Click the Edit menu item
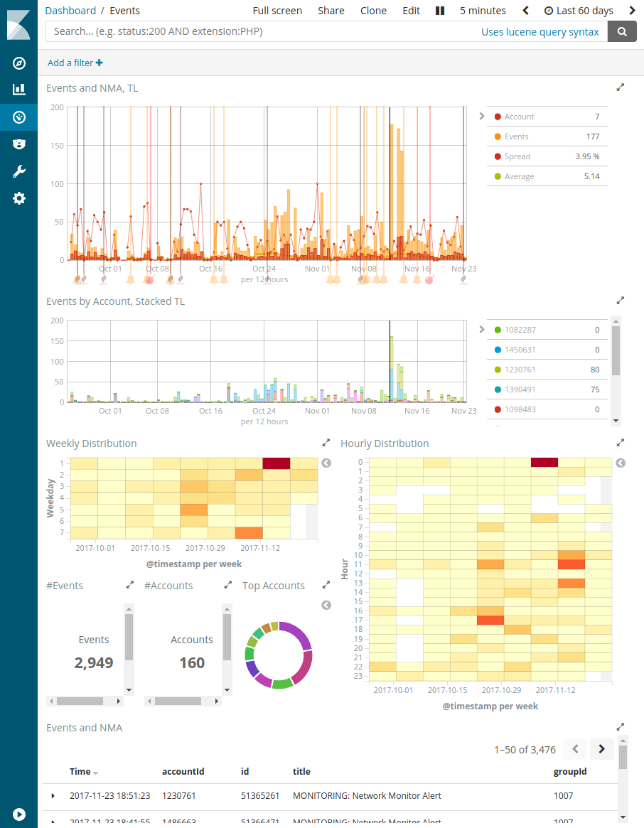This screenshot has height=828, width=644. (411, 11)
